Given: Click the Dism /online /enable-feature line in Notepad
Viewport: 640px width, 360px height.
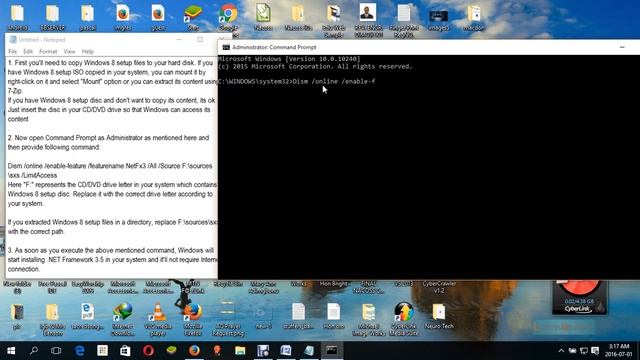Looking at the screenshot, I should tap(110, 166).
